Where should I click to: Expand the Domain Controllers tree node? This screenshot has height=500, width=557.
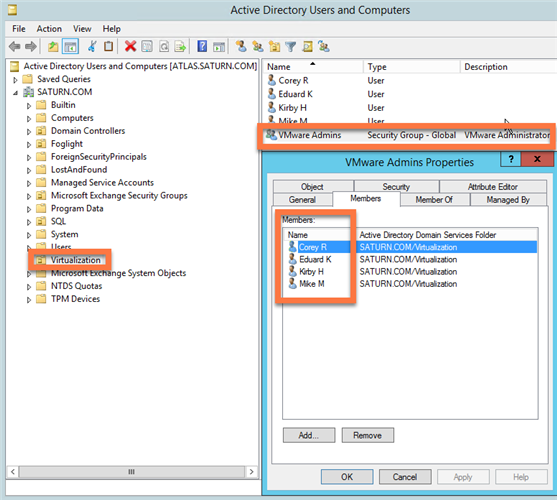29,131
